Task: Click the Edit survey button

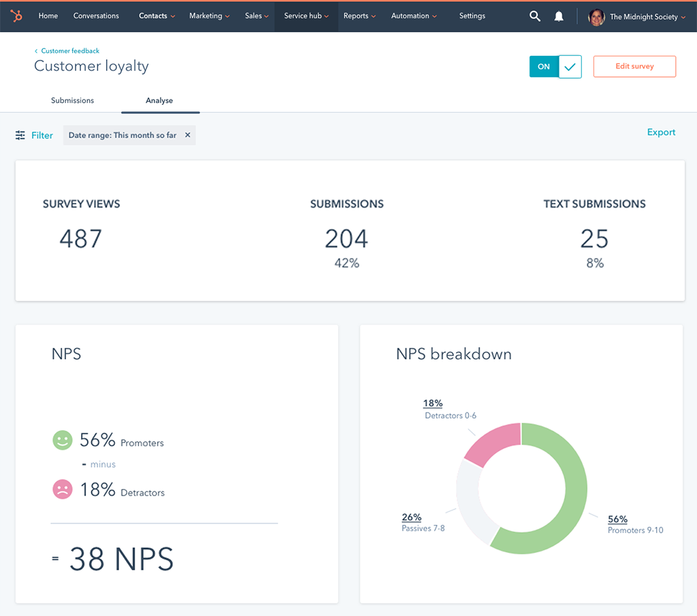Action: [634, 66]
